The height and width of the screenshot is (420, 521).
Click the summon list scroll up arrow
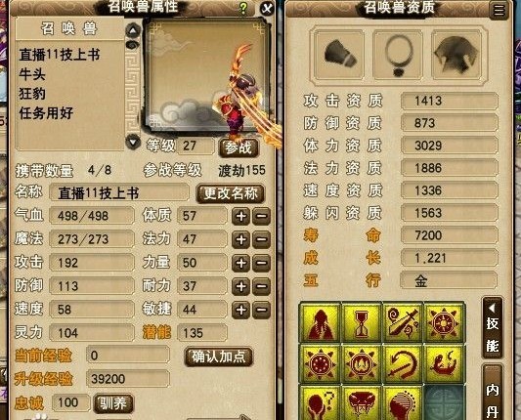click(133, 30)
